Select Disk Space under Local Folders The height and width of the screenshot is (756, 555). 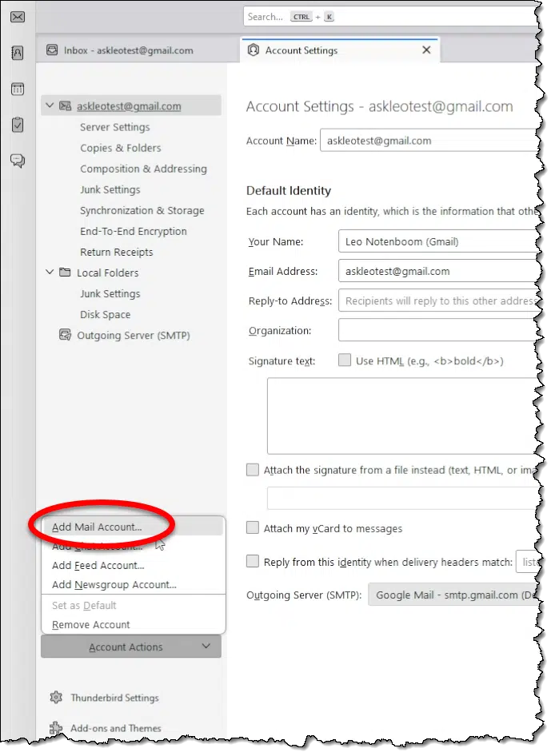pos(106,314)
